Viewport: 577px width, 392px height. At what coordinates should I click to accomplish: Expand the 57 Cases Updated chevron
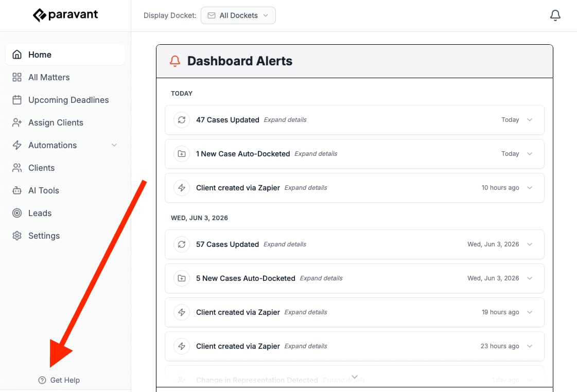[x=530, y=244]
